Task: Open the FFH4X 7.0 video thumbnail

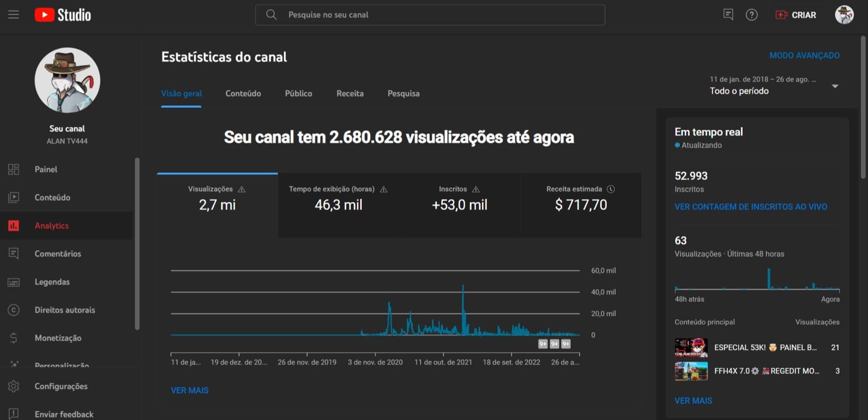Action: pyautogui.click(x=691, y=371)
